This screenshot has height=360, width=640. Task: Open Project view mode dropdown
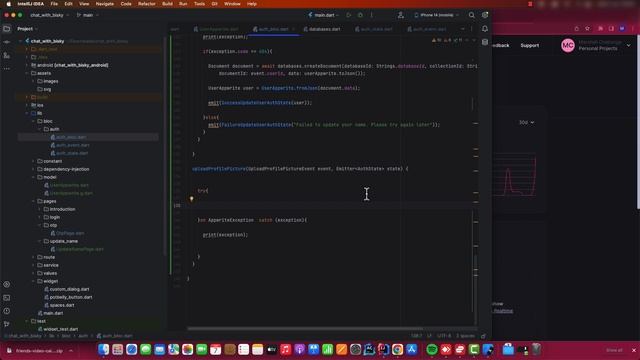click(x=27, y=29)
